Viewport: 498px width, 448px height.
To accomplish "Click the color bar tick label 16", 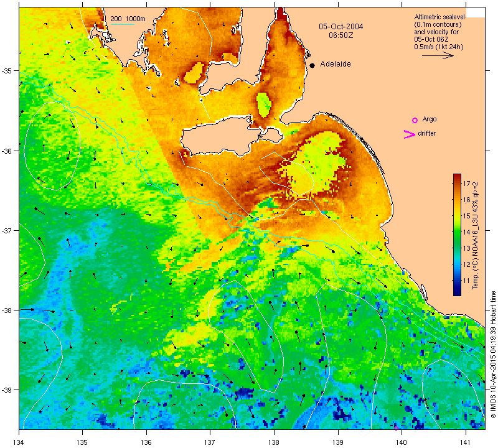I will pyautogui.click(x=466, y=200).
